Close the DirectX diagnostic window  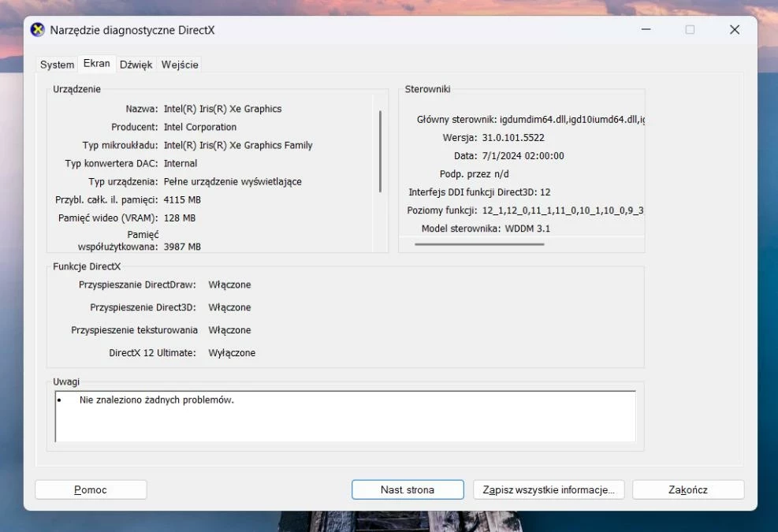click(735, 30)
